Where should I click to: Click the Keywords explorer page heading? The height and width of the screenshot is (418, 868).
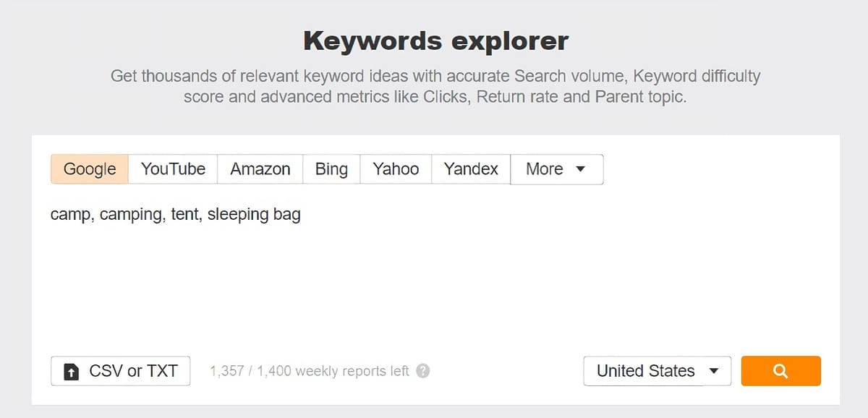coord(434,40)
